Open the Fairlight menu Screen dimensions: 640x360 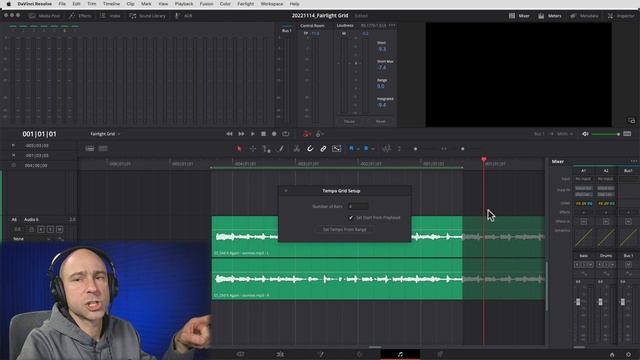(245, 4)
